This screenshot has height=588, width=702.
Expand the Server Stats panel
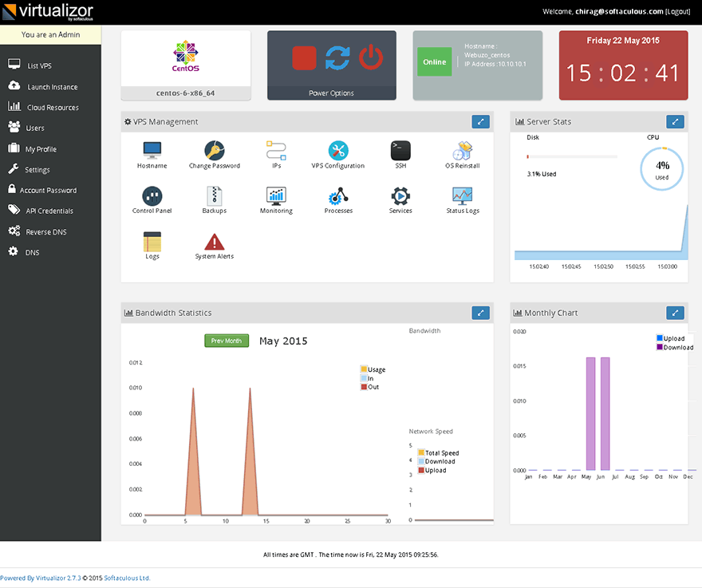click(675, 121)
